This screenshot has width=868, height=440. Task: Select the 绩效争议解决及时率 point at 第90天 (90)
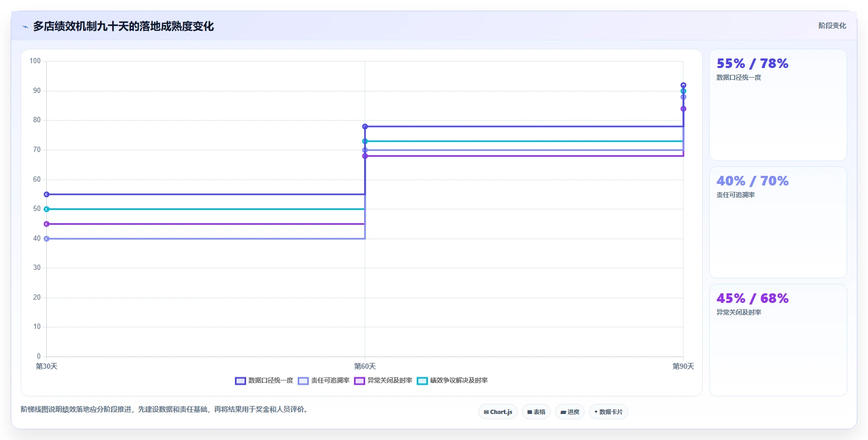(684, 91)
